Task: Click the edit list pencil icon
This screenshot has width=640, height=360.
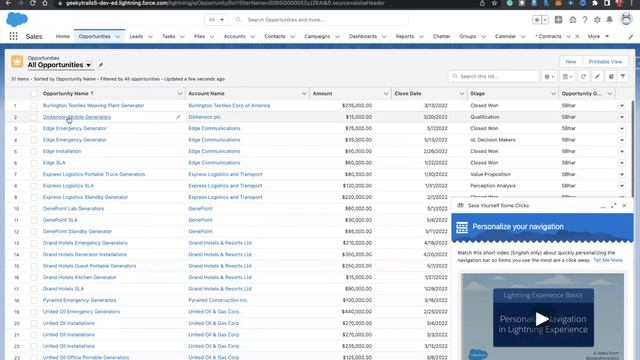Action: point(597,76)
